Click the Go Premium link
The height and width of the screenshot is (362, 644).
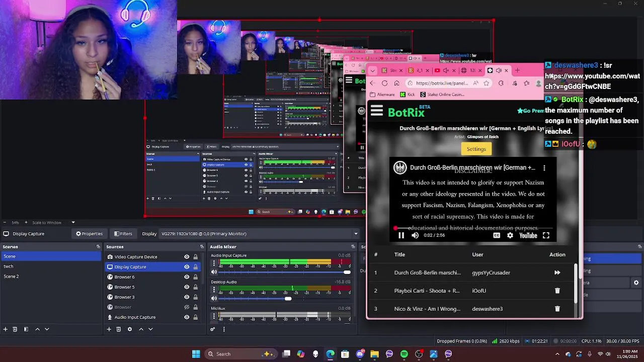point(531,111)
